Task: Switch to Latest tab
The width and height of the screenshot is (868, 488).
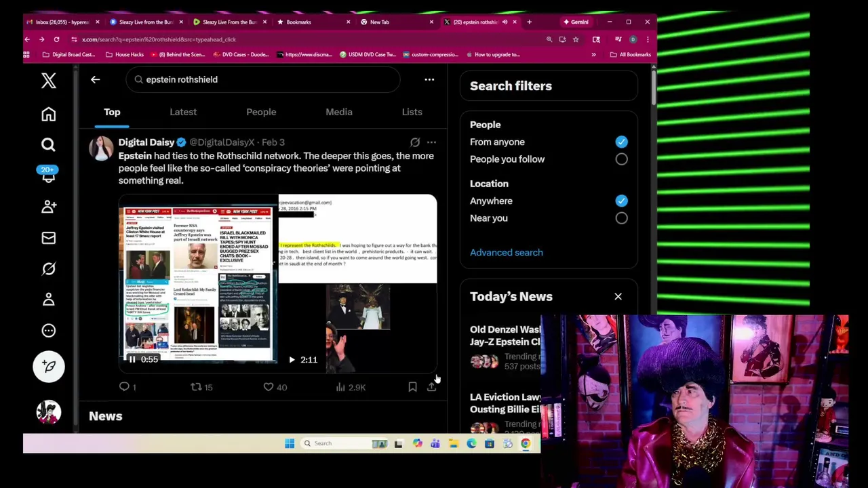Action: pyautogui.click(x=183, y=112)
